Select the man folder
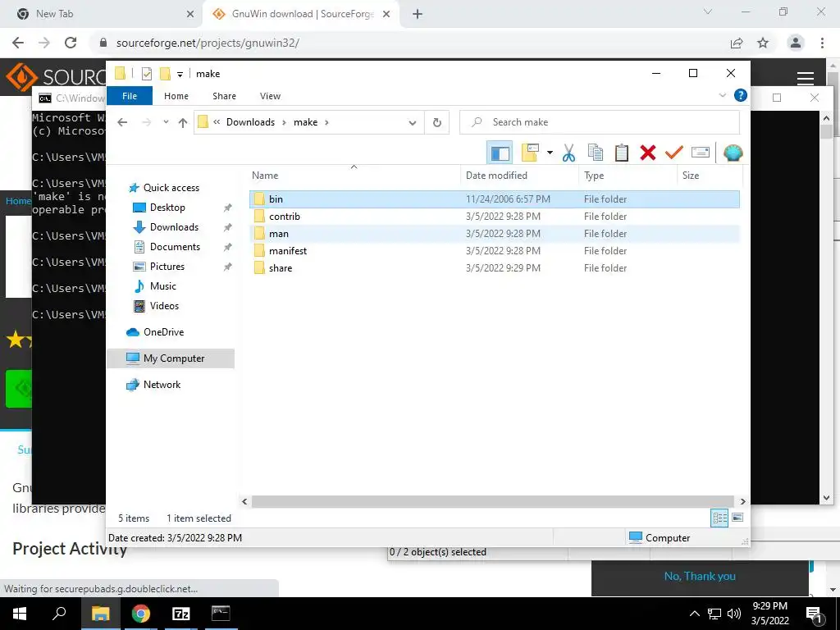Screen dimensions: 840x630 [495, 234]
